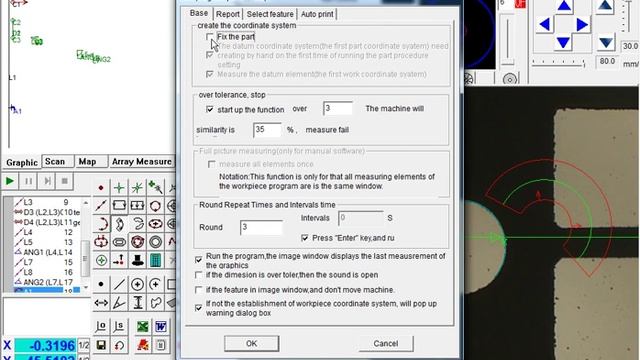The image size is (640, 360).
Task: Open the Auto print tab
Action: (x=317, y=14)
